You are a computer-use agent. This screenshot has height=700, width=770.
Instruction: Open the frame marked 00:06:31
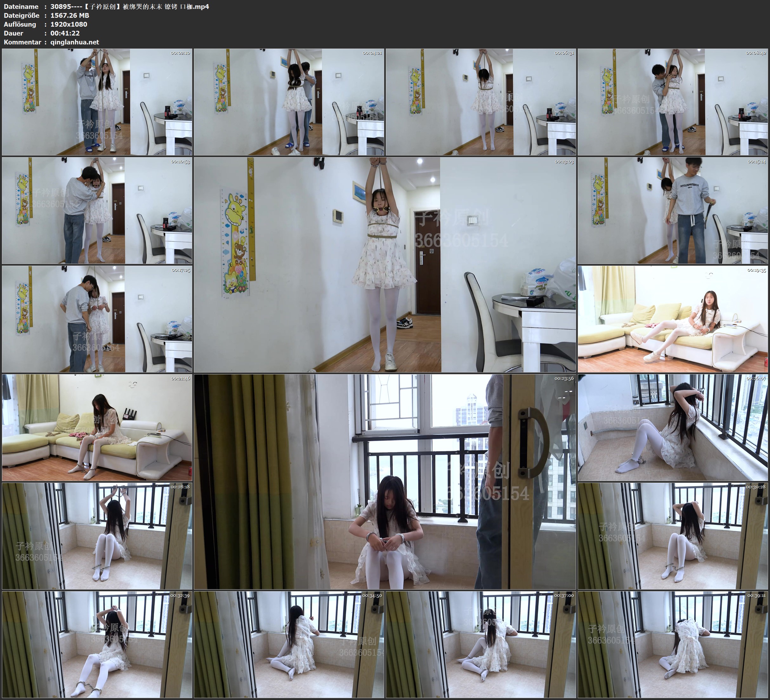(x=481, y=102)
